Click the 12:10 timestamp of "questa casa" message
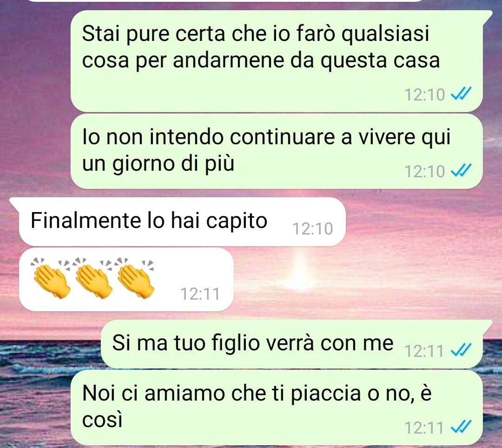 424,94
